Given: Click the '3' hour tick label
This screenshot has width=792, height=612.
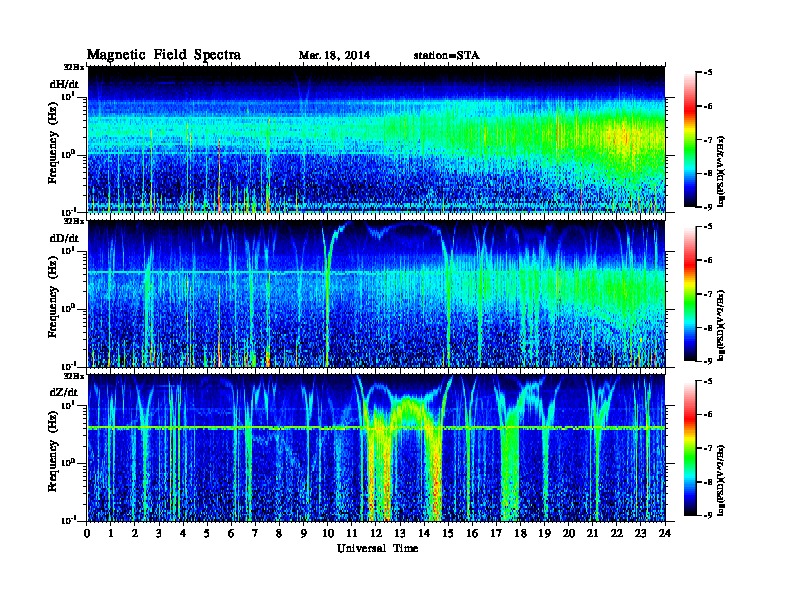Looking at the screenshot, I should pos(159,533).
